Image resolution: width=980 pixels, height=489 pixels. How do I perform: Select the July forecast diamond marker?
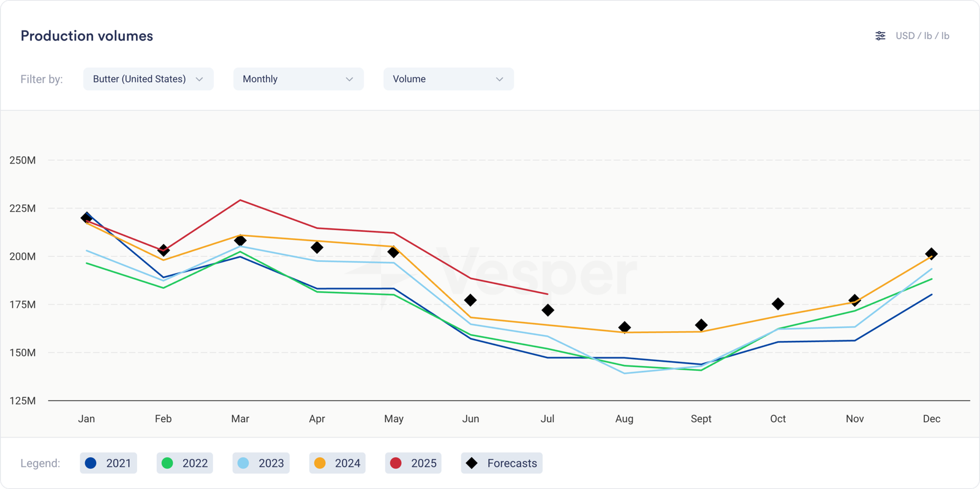tap(548, 310)
